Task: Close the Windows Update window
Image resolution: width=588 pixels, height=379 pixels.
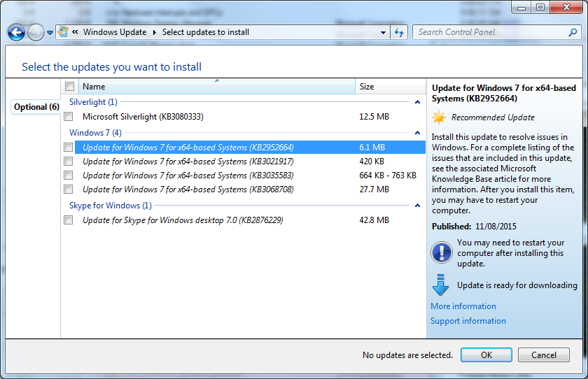Action: 566,7
